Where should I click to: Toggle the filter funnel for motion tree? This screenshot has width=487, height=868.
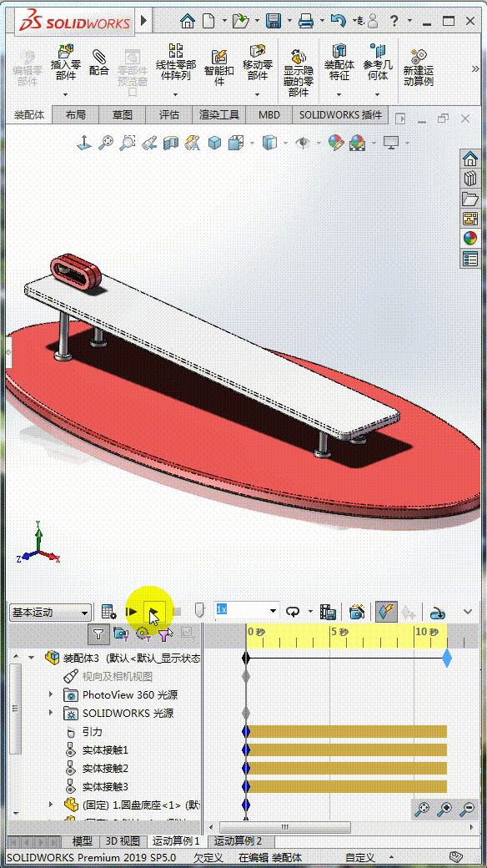[98, 633]
